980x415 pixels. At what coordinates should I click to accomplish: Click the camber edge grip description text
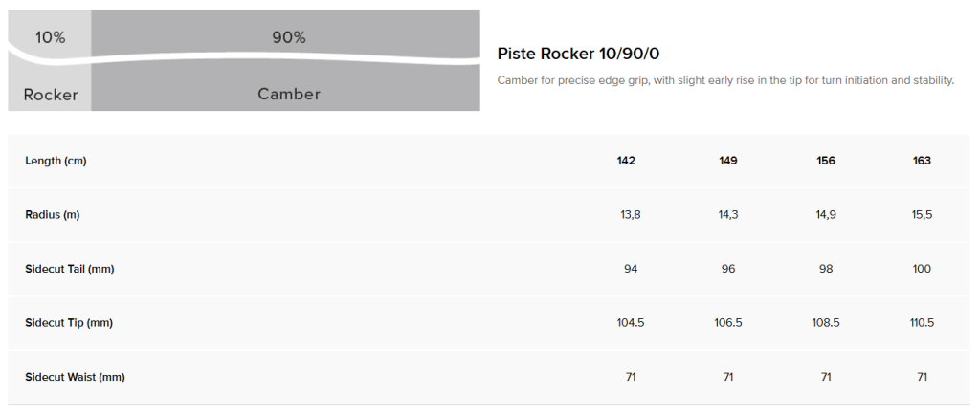[725, 80]
